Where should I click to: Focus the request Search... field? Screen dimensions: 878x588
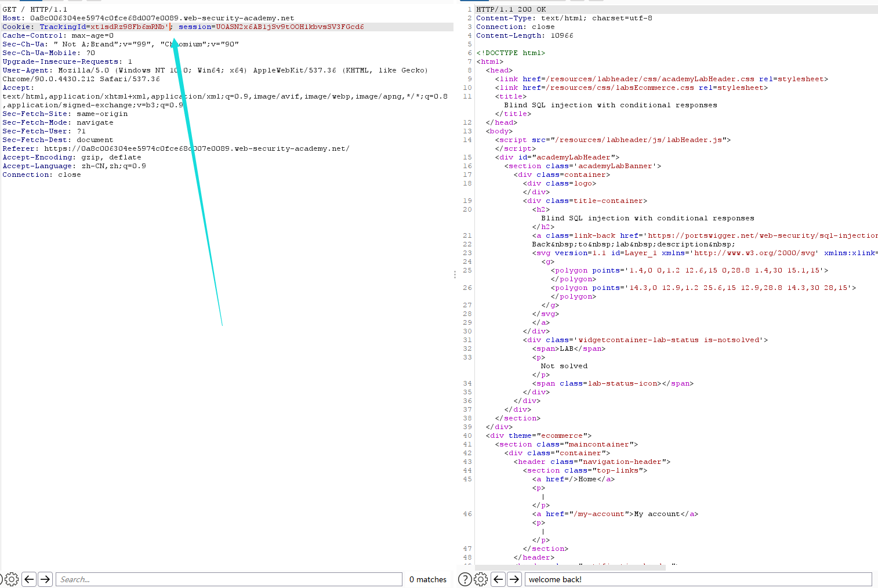[229, 579]
